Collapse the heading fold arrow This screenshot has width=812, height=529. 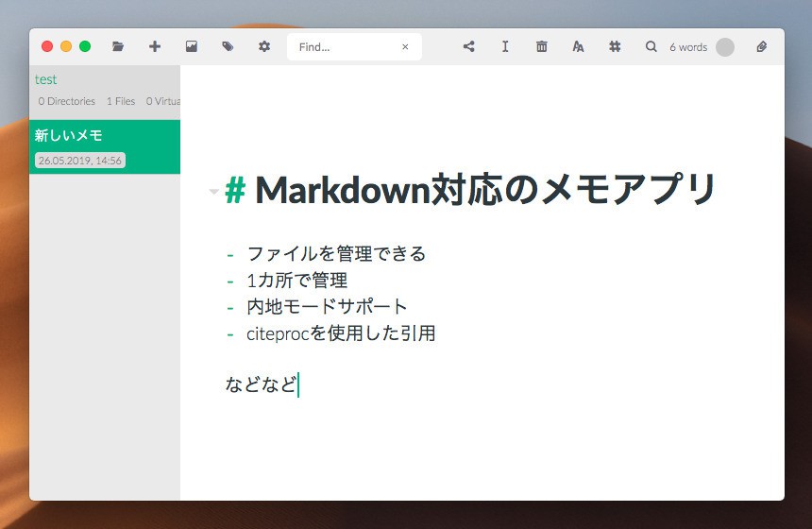pos(214,192)
